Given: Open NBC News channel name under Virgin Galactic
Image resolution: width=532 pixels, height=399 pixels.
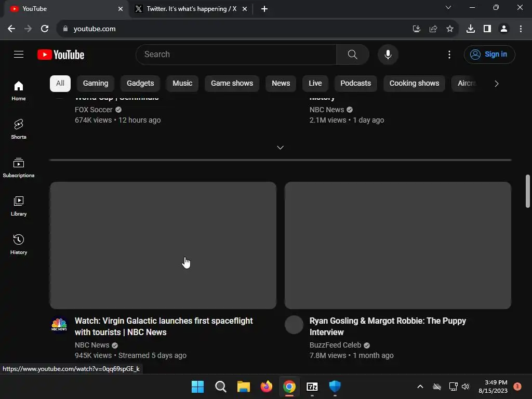Looking at the screenshot, I should coord(92,345).
